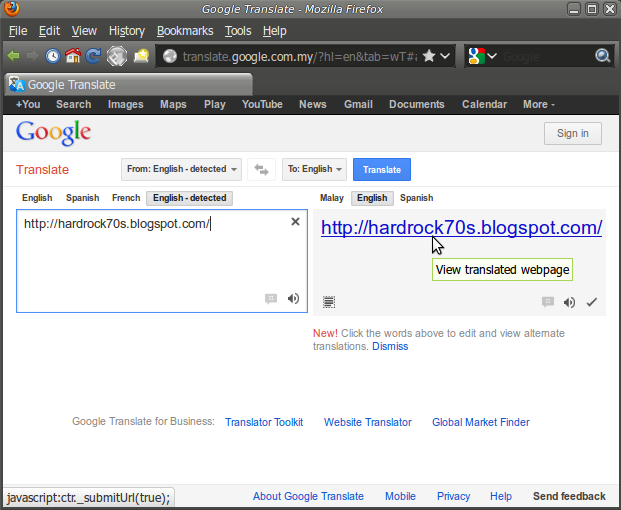Click the blue Translate button
This screenshot has width=621, height=510.
pyautogui.click(x=382, y=169)
